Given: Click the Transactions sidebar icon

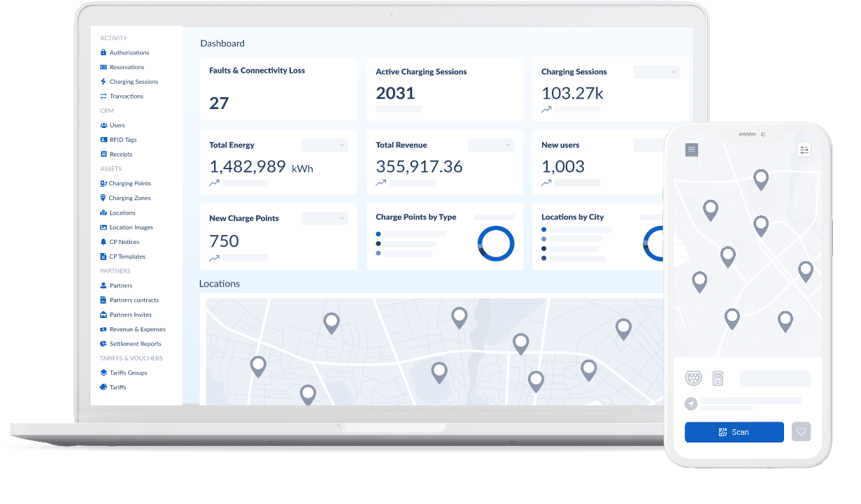Looking at the screenshot, I should click(x=105, y=96).
